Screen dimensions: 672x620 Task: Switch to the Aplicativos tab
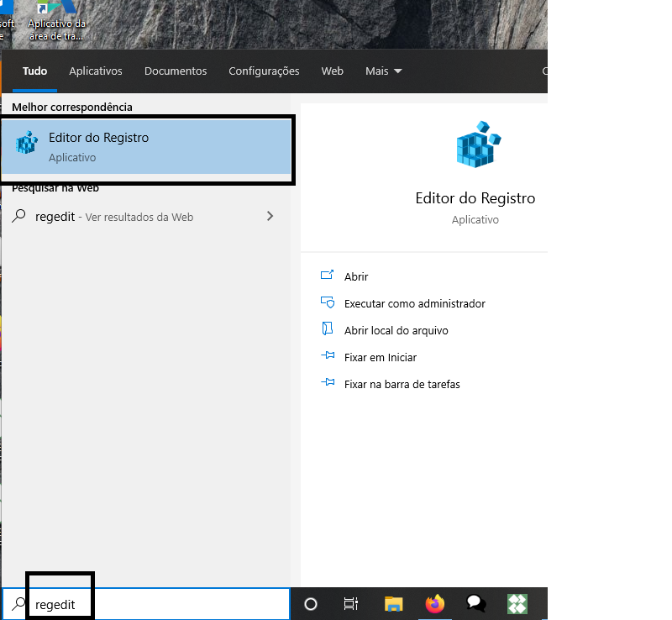pyautogui.click(x=96, y=71)
